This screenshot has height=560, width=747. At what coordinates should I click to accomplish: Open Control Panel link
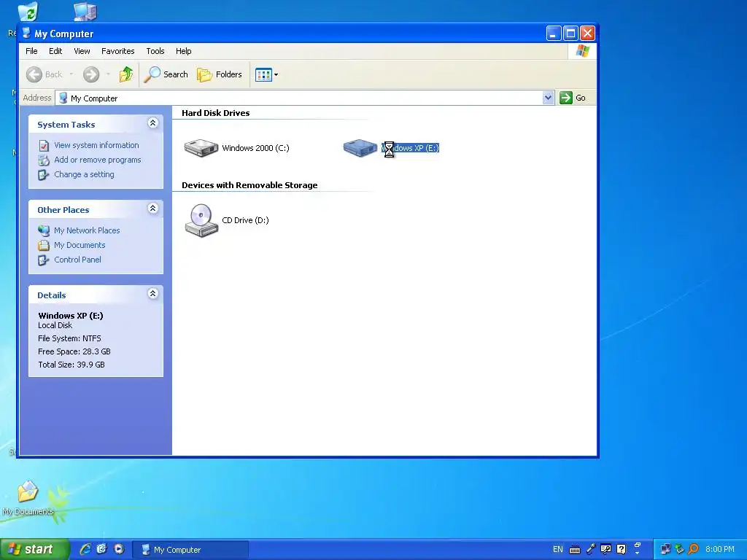77,260
